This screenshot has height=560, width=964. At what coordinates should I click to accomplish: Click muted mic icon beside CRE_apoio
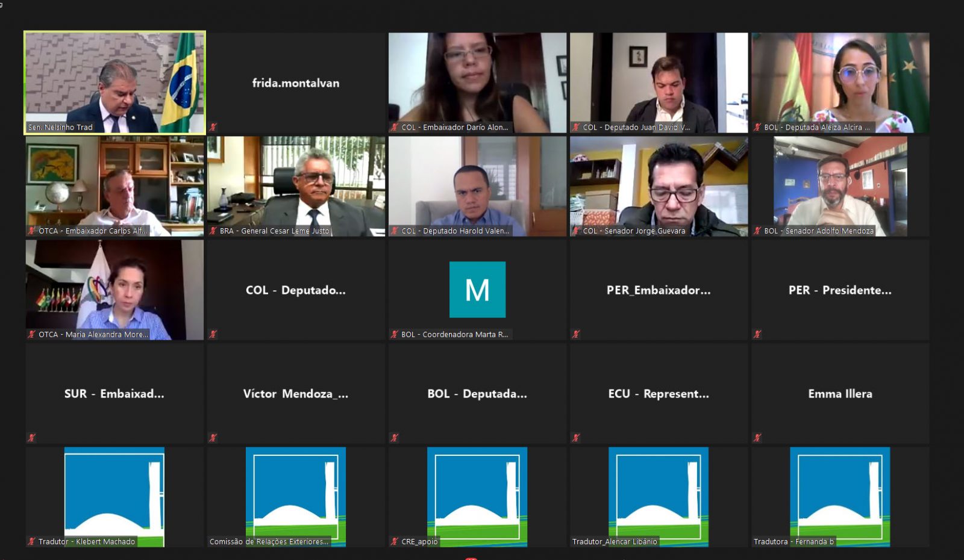(x=394, y=541)
